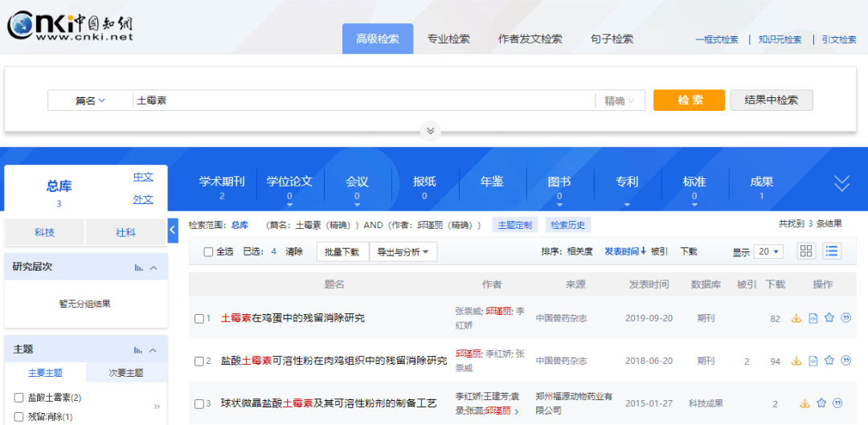Download the first result (土霉素在鸡蛋中的残留消除研究)
This screenshot has width=868, height=425.
[796, 318]
